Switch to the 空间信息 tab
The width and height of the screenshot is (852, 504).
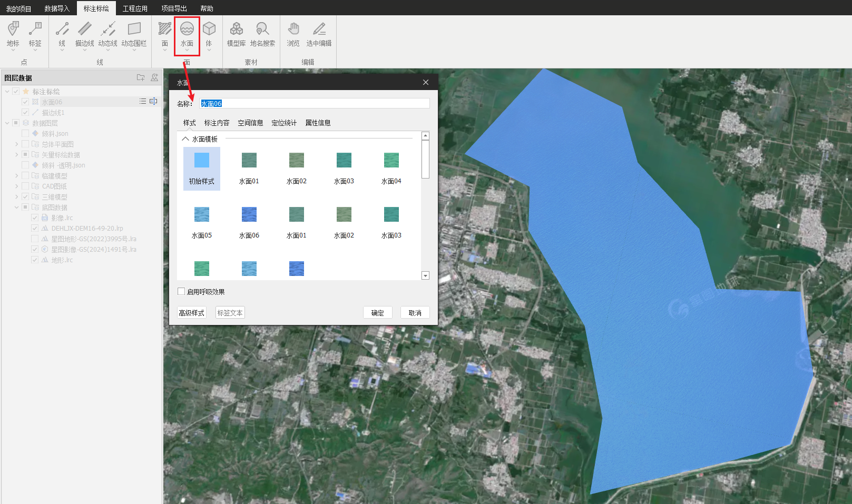[250, 123]
